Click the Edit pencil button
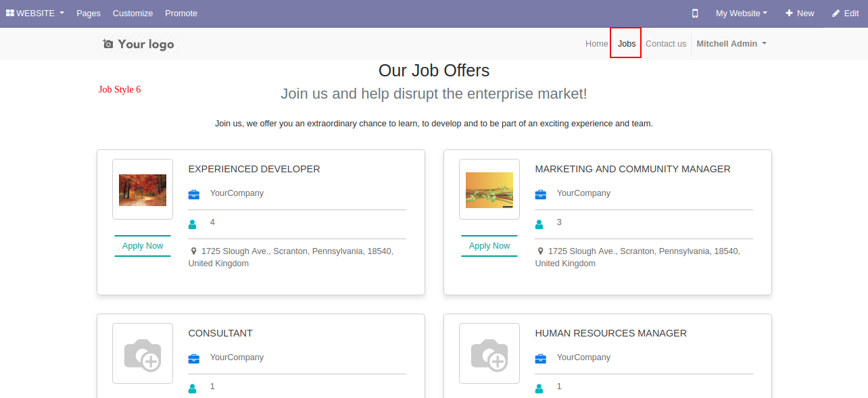The height and width of the screenshot is (398, 868). coord(845,14)
